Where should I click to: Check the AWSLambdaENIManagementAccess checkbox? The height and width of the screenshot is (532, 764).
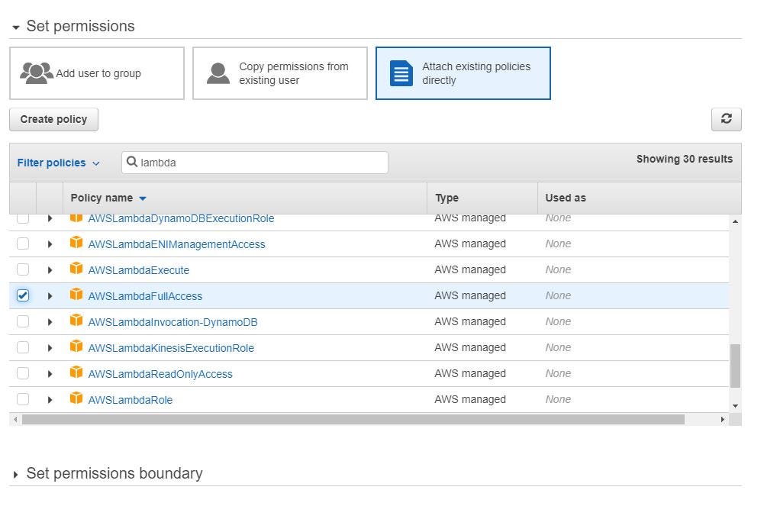(x=23, y=243)
